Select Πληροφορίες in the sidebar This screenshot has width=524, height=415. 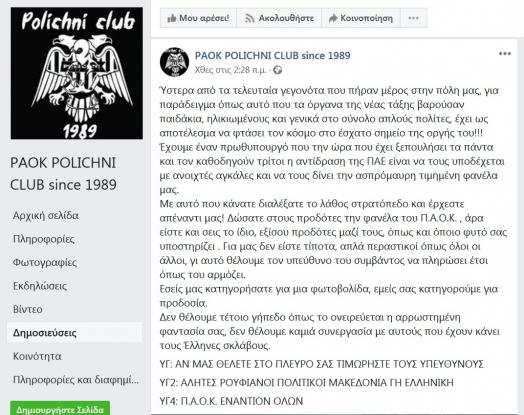(x=44, y=239)
